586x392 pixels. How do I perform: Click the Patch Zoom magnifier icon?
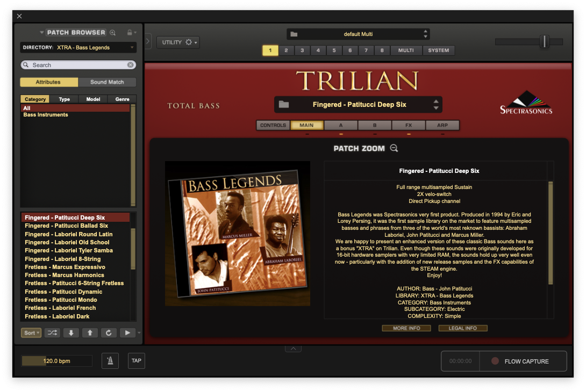[394, 148]
